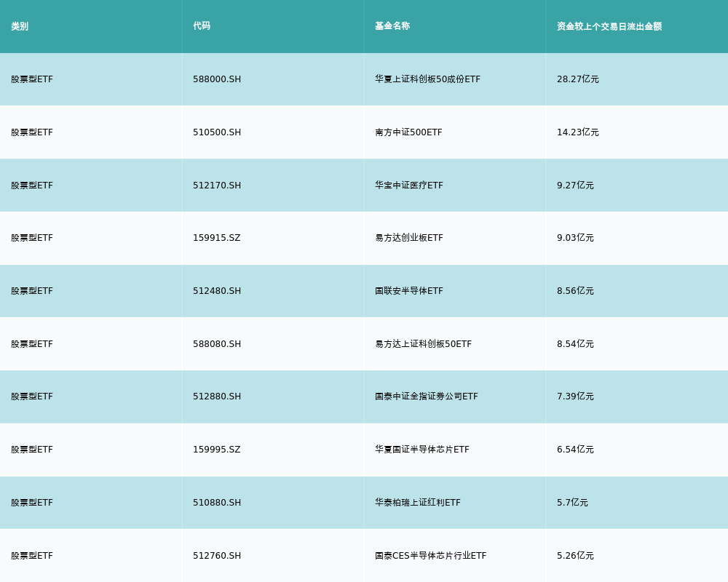Click the code 510500.SH
This screenshot has width=728, height=582.
point(216,132)
